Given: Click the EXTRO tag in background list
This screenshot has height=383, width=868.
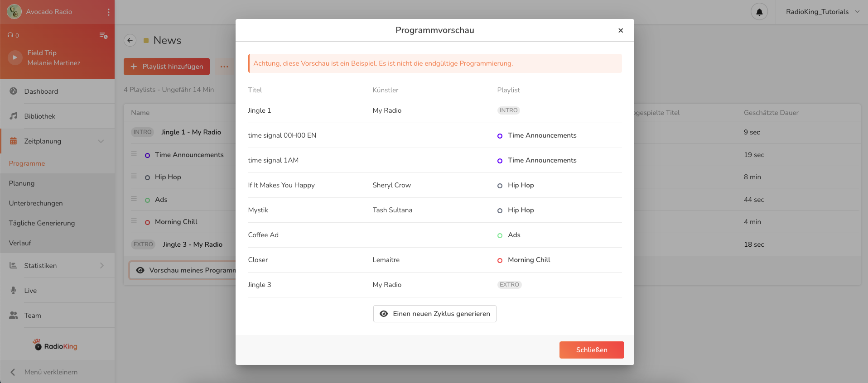Looking at the screenshot, I should tap(143, 244).
